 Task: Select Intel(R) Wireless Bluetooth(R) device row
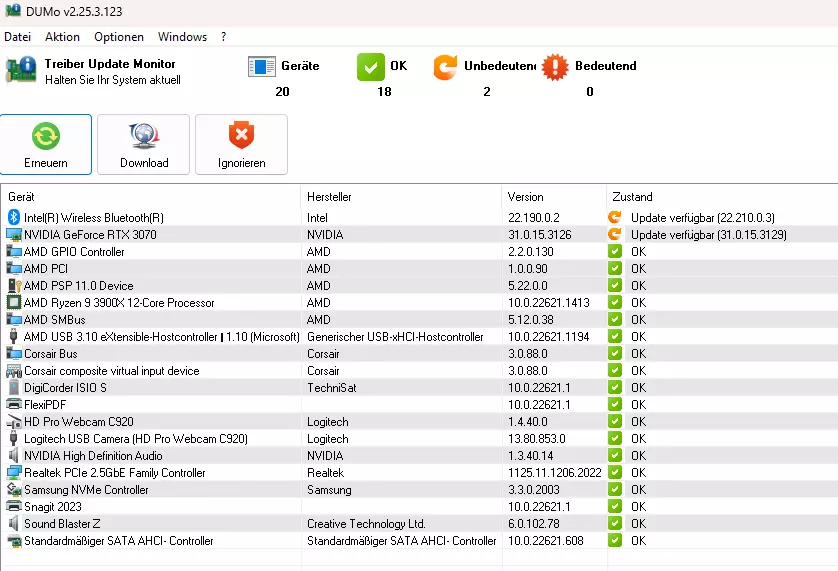point(419,218)
